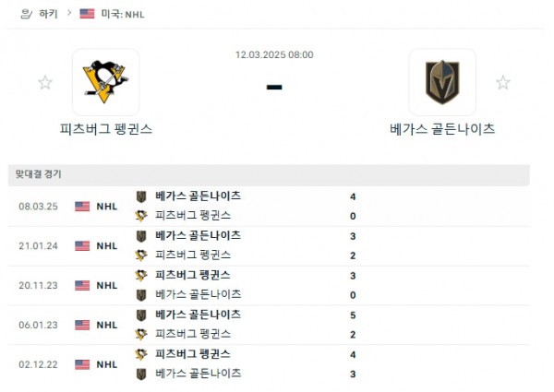Open the 미국: NHL league link
Image resolution: width=554 pixels, height=392 pixels.
point(123,14)
